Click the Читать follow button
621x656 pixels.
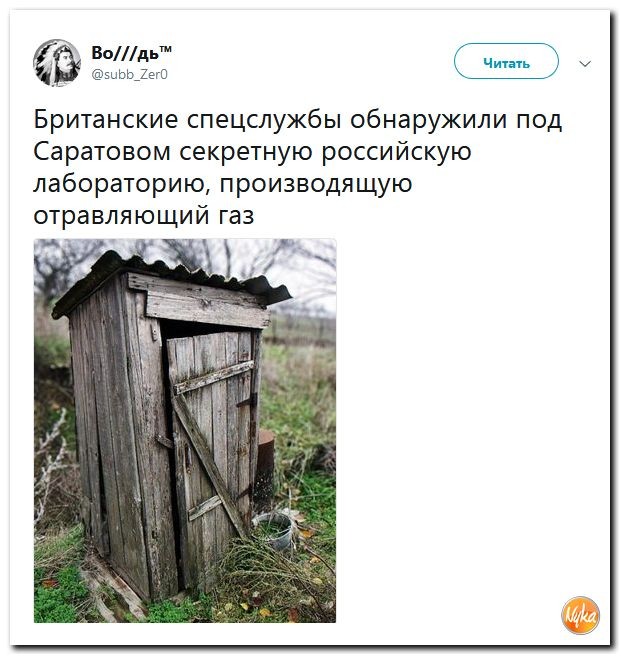pyautogui.click(x=507, y=61)
